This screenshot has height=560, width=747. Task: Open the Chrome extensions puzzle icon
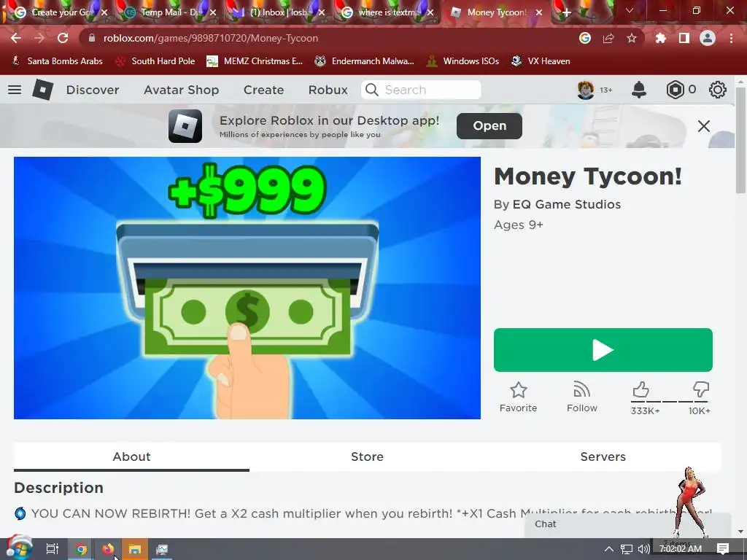(x=661, y=38)
